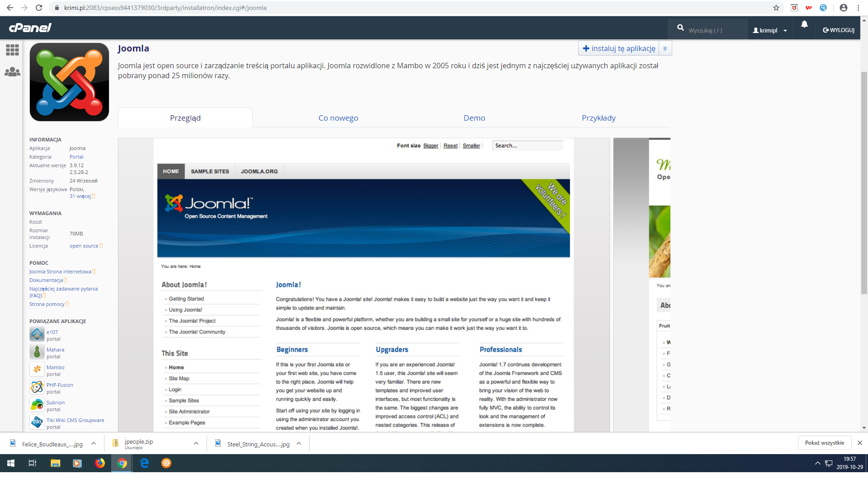Open Firefox from the taskbar
This screenshot has height=488, width=868.
(100, 463)
